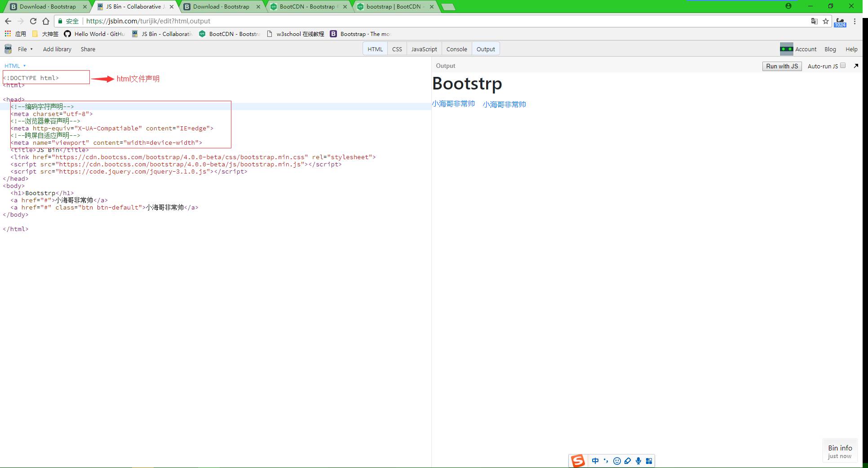Image resolution: width=868 pixels, height=468 pixels.
Task: Click the jquery-3.1.0.js script code line
Action: (129, 172)
